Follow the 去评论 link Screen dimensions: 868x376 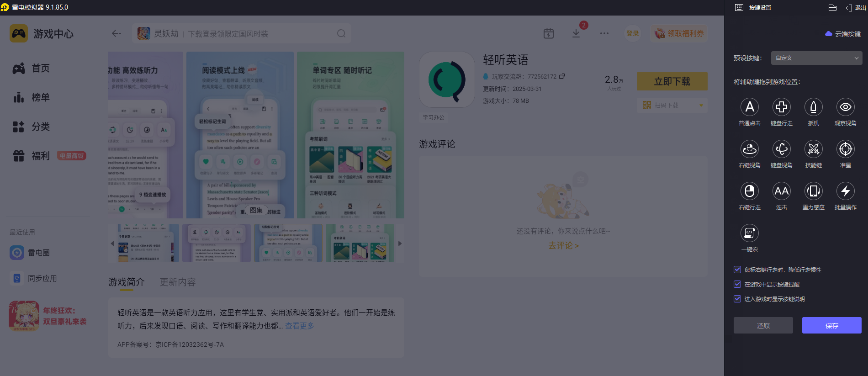coord(563,246)
